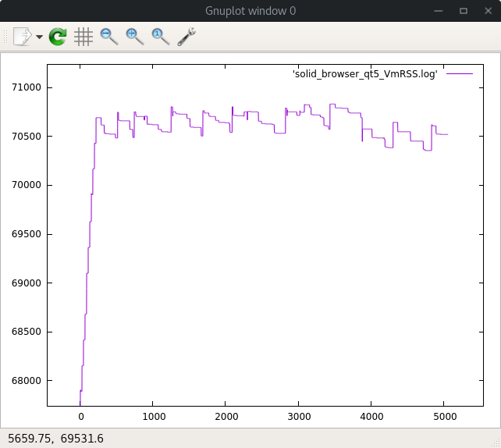Screen dimensions: 501x448
Task: Click the toolbar drag handle
Action: (5, 37)
